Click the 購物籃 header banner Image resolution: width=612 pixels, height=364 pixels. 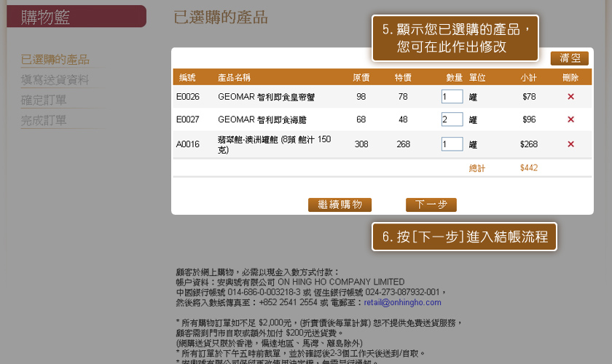pyautogui.click(x=76, y=17)
